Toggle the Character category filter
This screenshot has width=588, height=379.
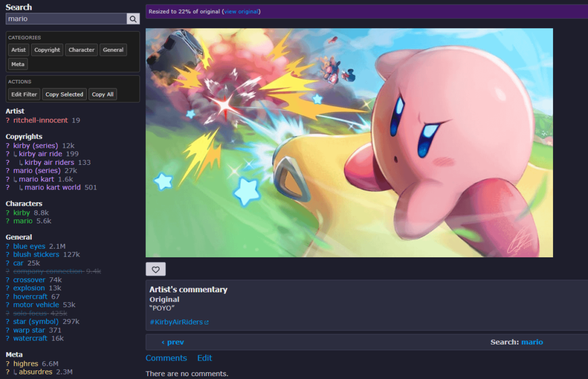click(x=82, y=50)
